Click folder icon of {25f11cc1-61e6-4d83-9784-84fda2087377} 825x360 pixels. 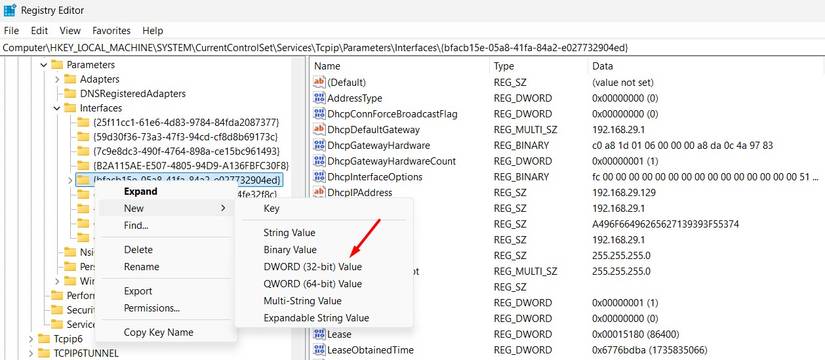(83, 123)
